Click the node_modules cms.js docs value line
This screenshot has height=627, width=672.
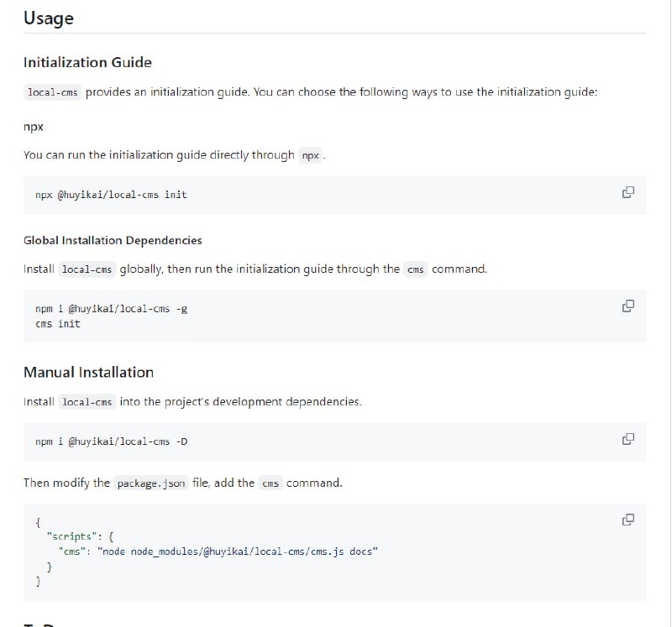pos(218,551)
